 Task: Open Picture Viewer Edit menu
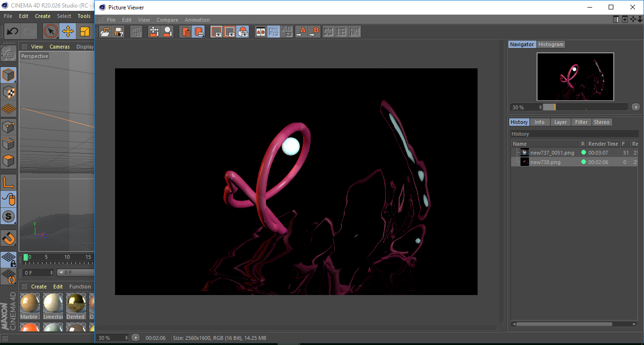click(x=127, y=20)
